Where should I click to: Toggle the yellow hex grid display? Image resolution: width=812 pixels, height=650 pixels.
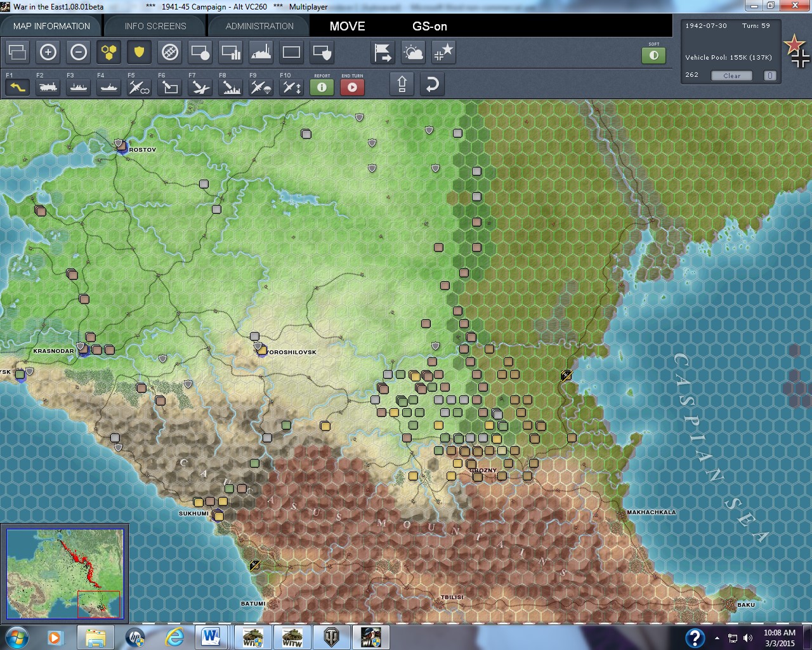[109, 52]
